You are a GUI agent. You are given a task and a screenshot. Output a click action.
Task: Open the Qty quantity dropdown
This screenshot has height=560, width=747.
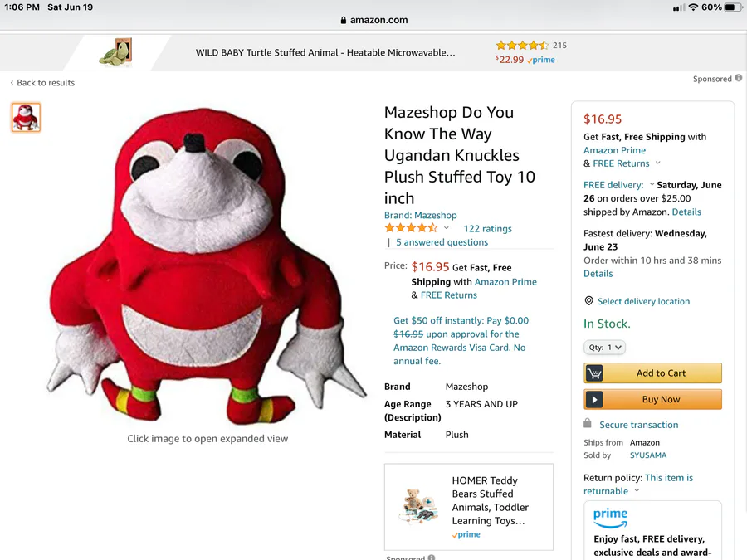click(604, 348)
